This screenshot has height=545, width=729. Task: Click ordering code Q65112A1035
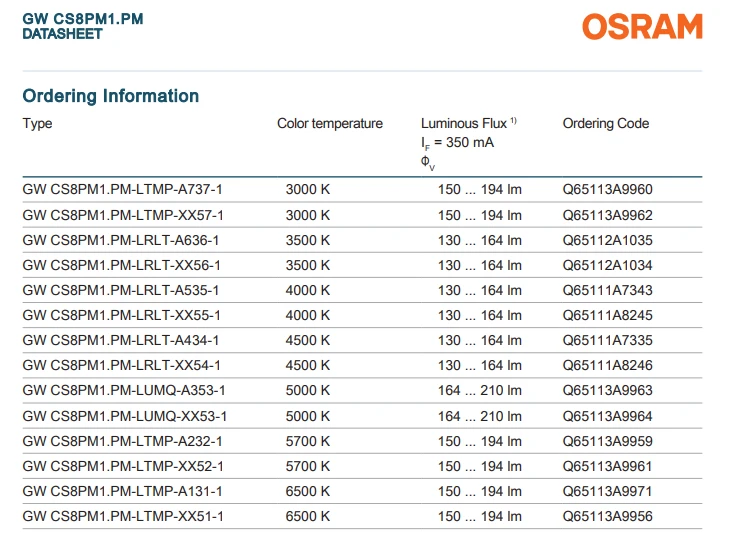pos(607,240)
